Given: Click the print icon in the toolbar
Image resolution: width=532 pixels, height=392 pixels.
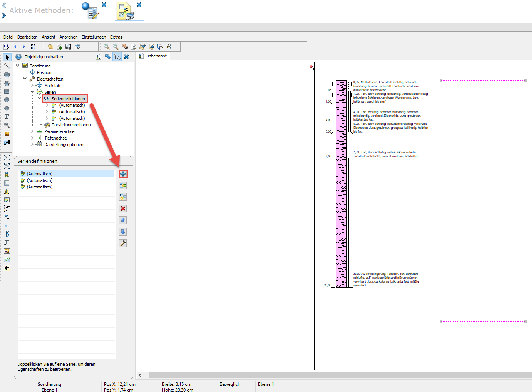Looking at the screenshot, I should pos(77,47).
